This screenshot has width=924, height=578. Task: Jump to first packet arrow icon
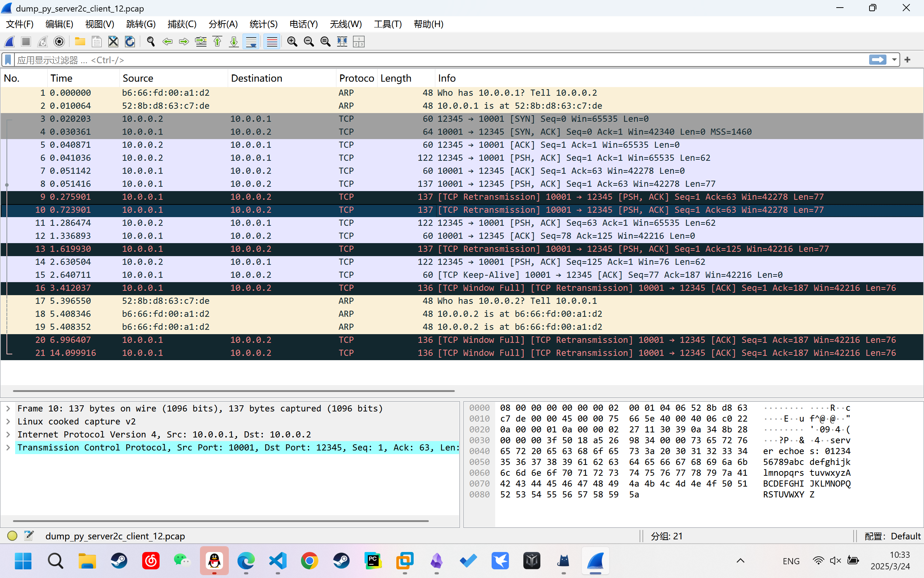[217, 42]
